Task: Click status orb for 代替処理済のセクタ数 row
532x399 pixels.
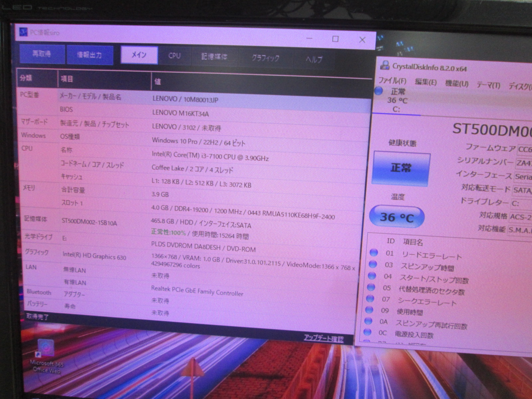Action: 371,287
